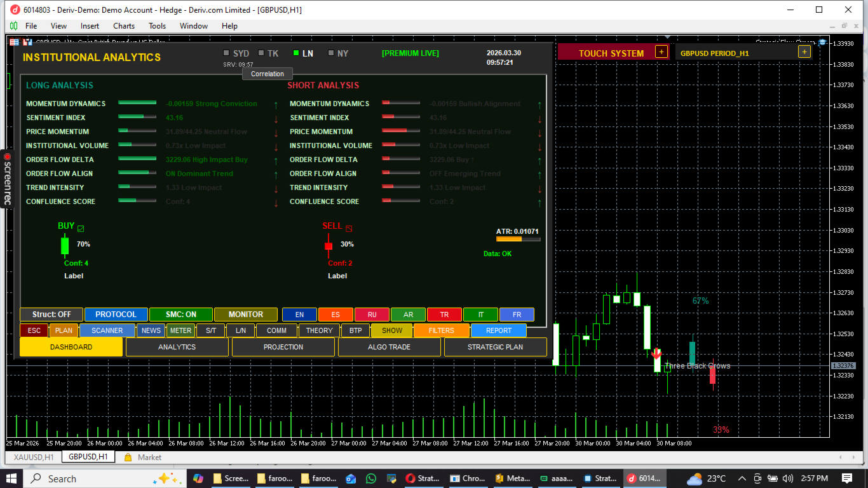Click the "3229.06 High Impact Buy" value
Viewport: 868px width, 488px height.
pyautogui.click(x=207, y=159)
